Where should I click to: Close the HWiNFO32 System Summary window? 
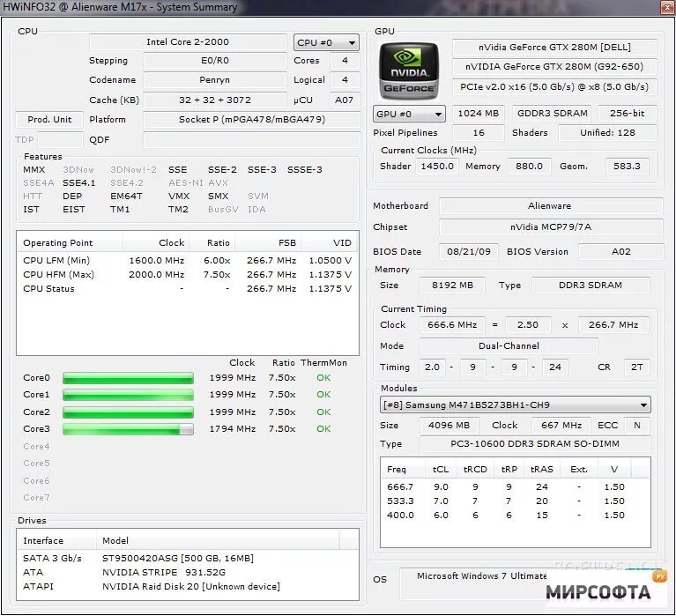click(667, 8)
